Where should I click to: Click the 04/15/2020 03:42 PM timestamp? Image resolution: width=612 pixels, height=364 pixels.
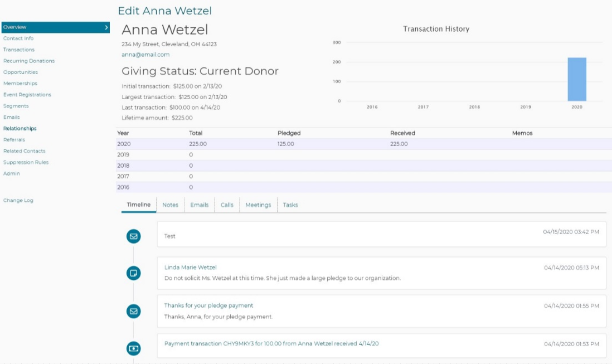[x=571, y=232]
